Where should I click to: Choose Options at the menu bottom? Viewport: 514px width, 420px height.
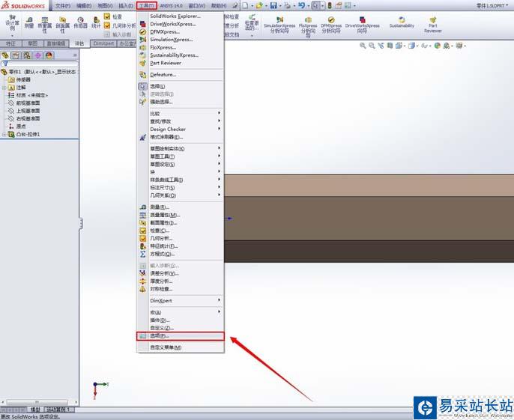[181, 336]
